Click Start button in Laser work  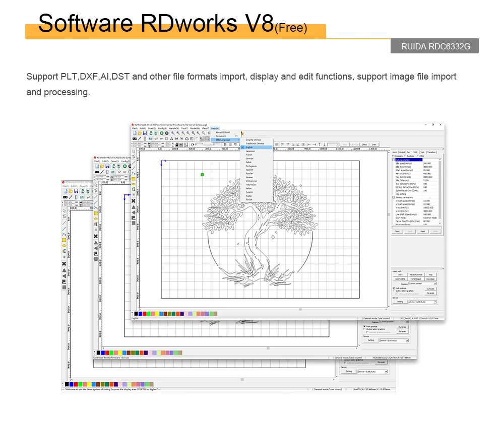[400, 275]
